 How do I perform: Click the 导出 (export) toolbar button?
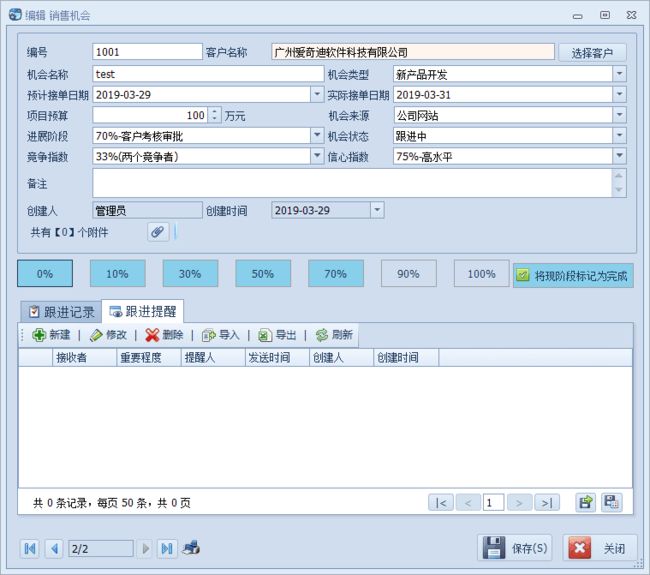tap(277, 335)
